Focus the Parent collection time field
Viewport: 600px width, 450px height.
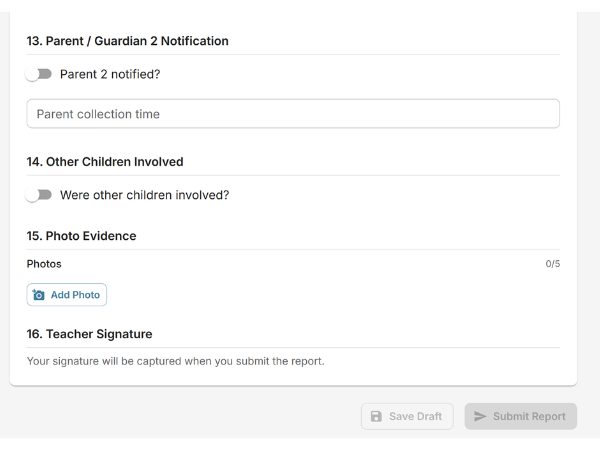click(292, 114)
